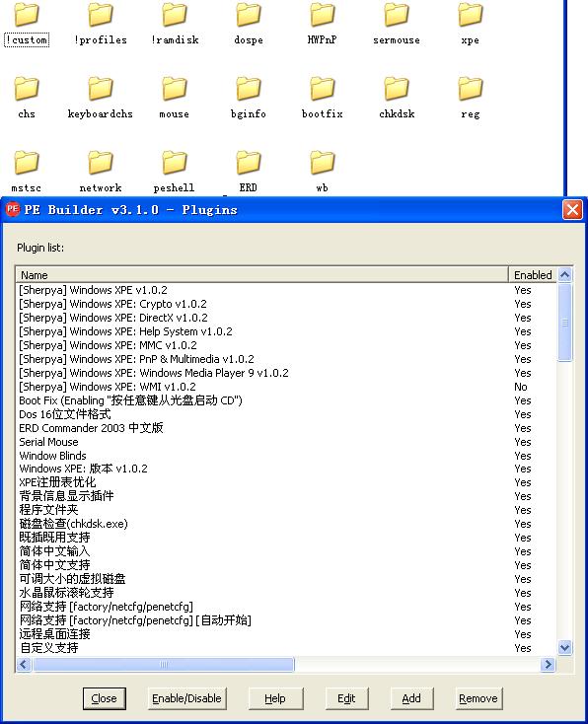588x724 pixels.
Task: Select the !custom folder icon
Action: [27, 15]
